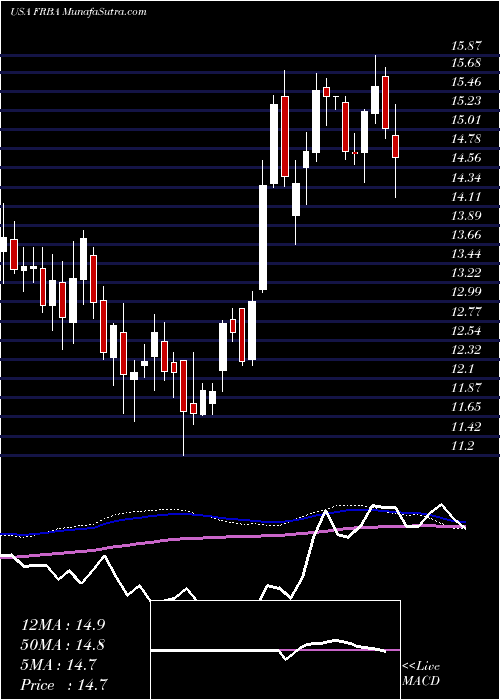Click the Price : 14.7 readout
Image resolution: width=500 pixels, height=700 pixels.
[x=65, y=684]
